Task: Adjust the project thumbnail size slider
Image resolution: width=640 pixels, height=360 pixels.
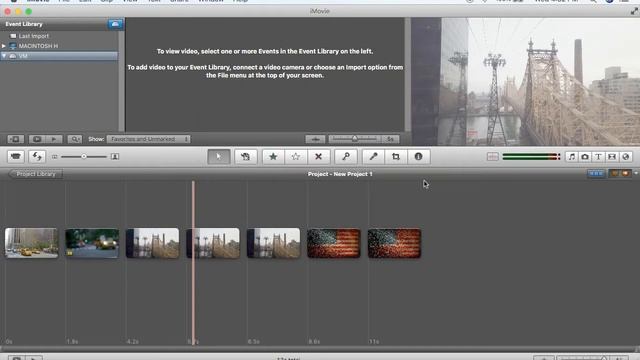Action: 84,157
